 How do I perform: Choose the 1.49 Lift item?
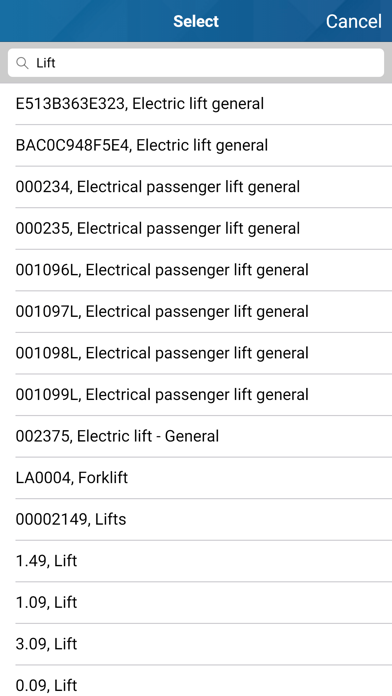pos(196,561)
